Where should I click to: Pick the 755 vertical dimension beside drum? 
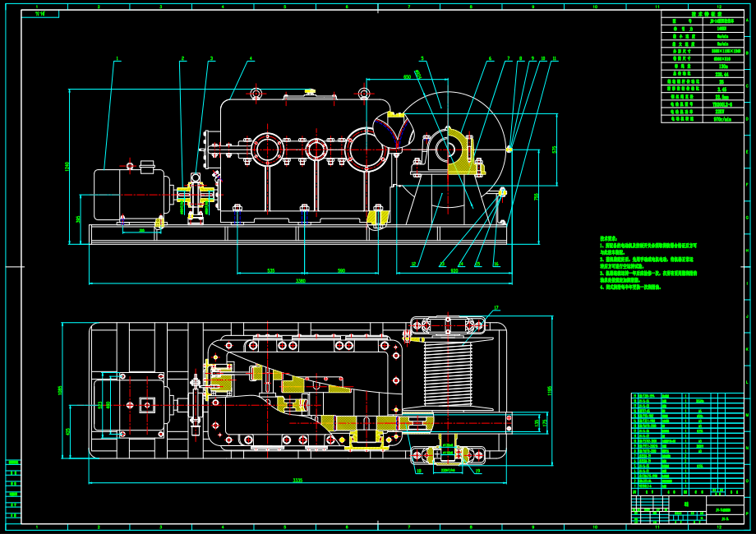pos(536,196)
